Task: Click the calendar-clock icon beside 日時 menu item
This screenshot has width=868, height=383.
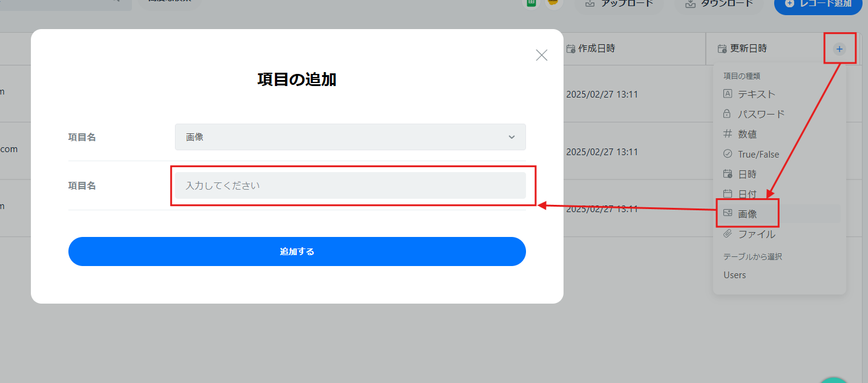Action: [728, 174]
